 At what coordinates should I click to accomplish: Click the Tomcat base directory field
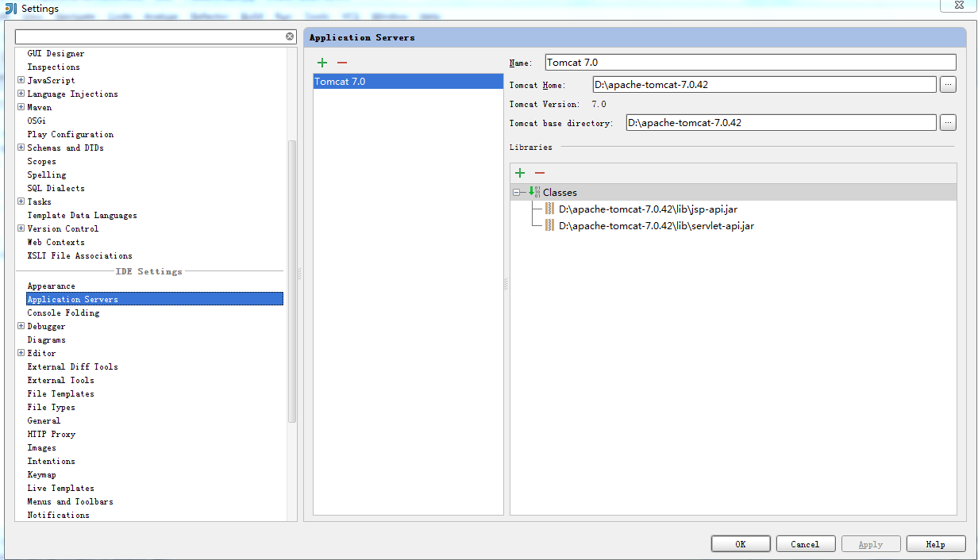click(x=781, y=123)
